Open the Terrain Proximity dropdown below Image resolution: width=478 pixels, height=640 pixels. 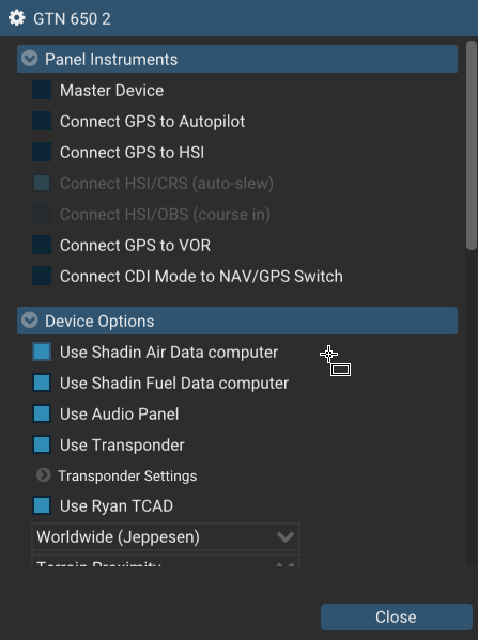pyautogui.click(x=165, y=560)
